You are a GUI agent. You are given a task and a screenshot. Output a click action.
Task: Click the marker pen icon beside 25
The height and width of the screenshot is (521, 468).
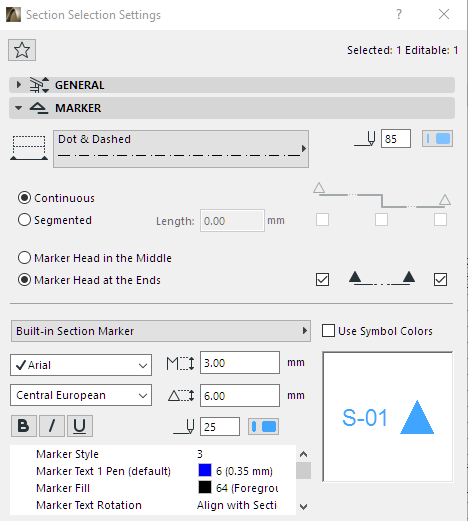[x=184, y=427]
